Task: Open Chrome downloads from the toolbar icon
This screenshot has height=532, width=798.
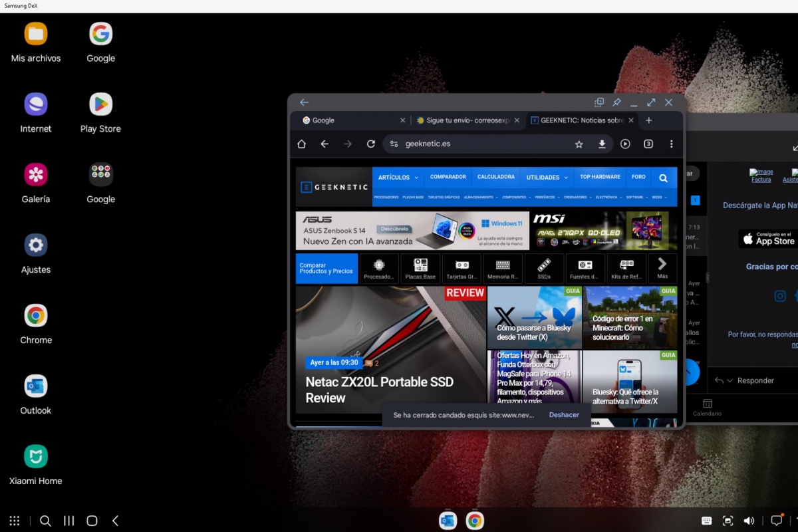Action: (602, 144)
